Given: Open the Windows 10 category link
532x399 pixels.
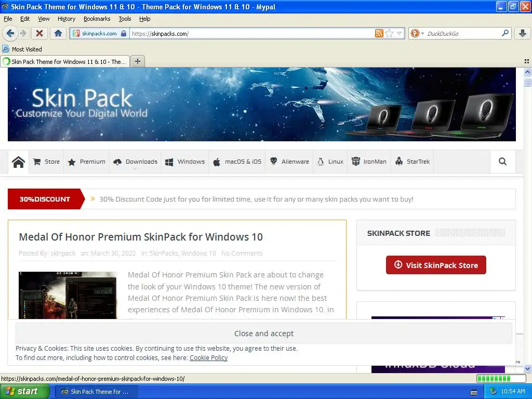Looking at the screenshot, I should 198,253.
